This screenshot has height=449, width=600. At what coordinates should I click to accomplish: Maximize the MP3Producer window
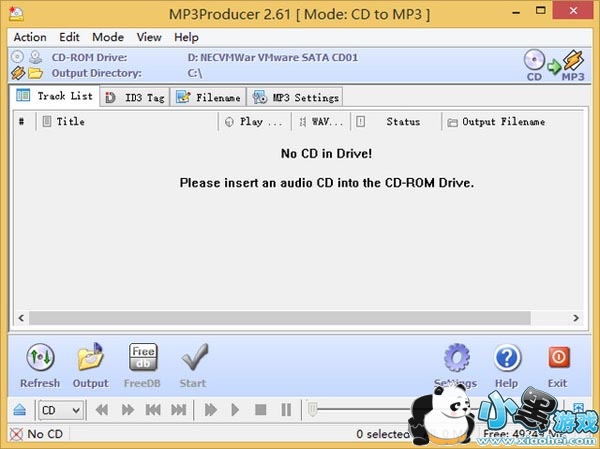click(541, 11)
